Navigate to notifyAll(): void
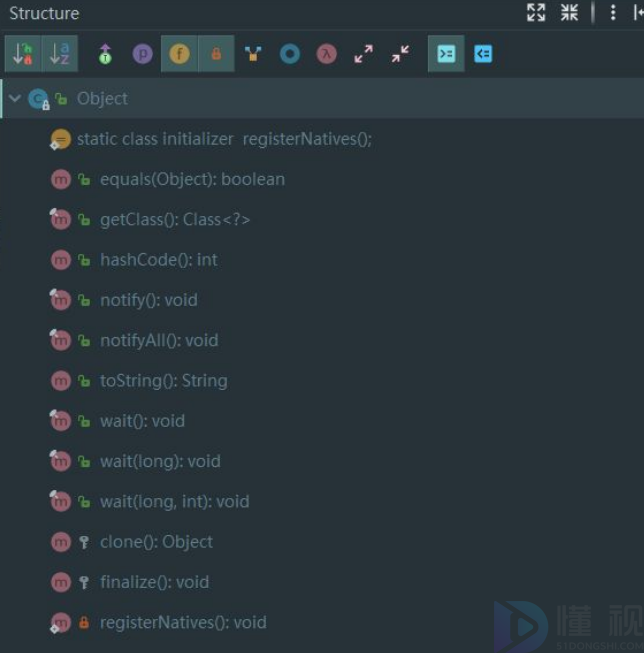Screen dimensions: 644x653 (x=159, y=340)
